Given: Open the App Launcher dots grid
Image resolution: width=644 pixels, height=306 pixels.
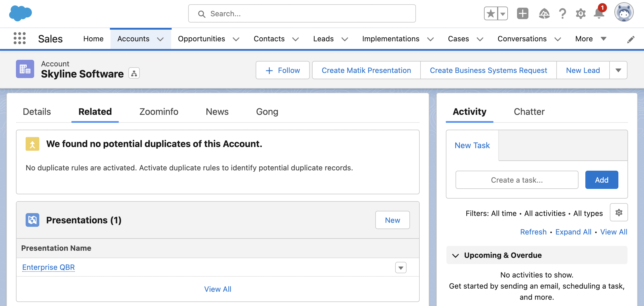Looking at the screenshot, I should tap(20, 38).
